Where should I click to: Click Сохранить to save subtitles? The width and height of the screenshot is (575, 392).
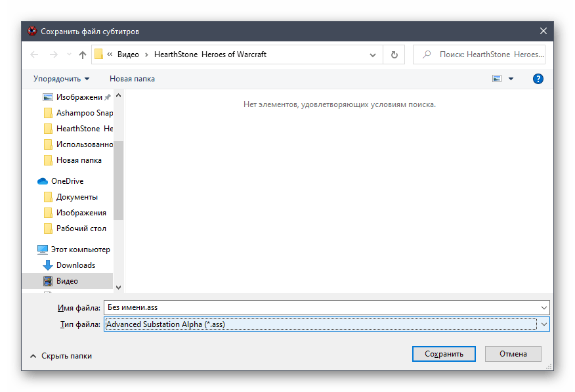[x=444, y=354]
